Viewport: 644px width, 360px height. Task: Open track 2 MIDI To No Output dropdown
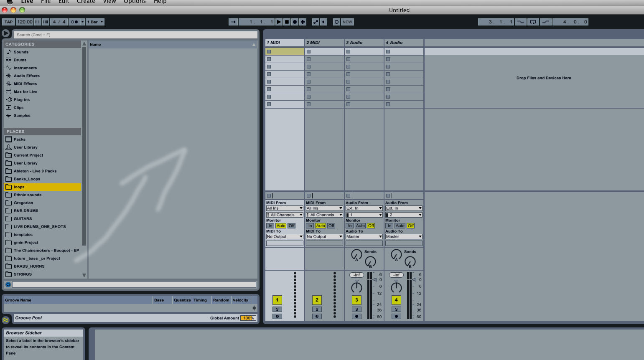coord(324,236)
